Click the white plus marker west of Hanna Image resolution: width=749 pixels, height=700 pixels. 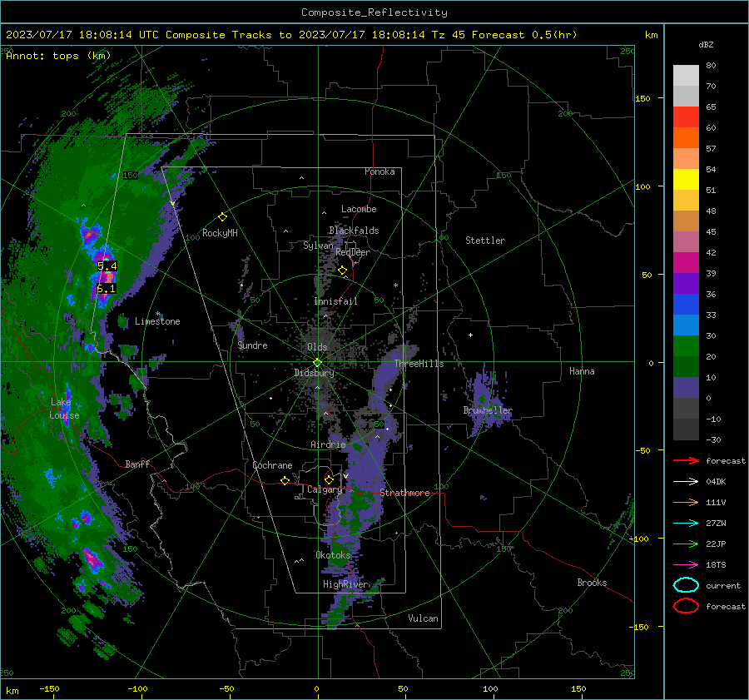(x=470, y=335)
